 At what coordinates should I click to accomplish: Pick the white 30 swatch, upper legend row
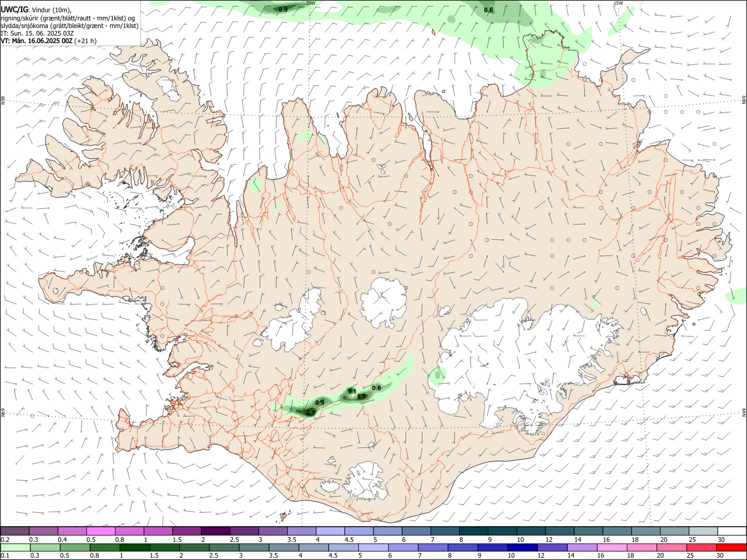(732, 531)
